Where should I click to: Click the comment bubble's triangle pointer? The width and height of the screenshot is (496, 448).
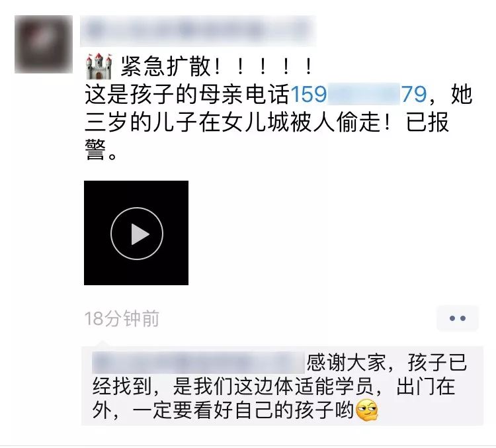pyautogui.click(x=103, y=344)
